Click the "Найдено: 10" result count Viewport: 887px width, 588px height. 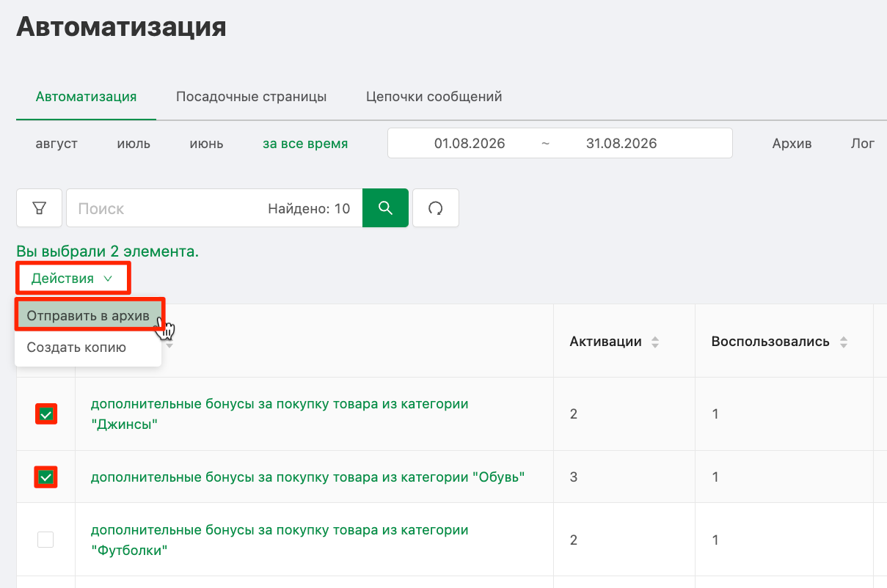tap(309, 209)
